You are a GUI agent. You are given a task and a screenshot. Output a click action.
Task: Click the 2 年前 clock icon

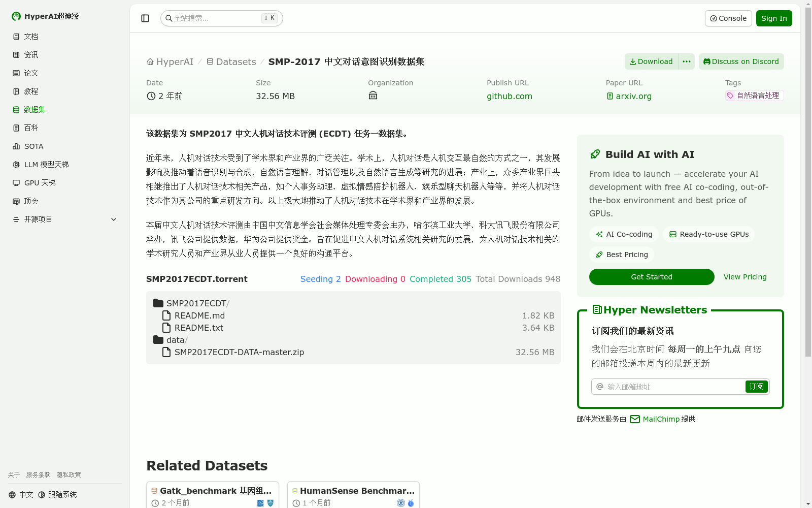[x=151, y=96]
